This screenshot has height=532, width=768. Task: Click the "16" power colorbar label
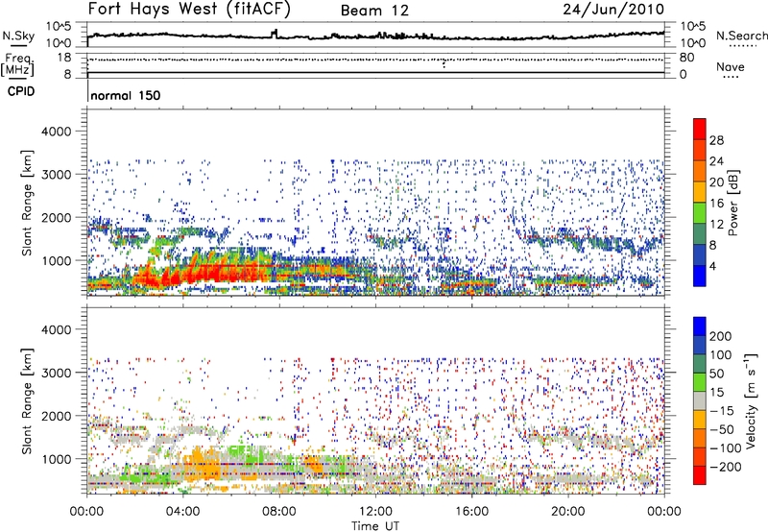pos(716,204)
